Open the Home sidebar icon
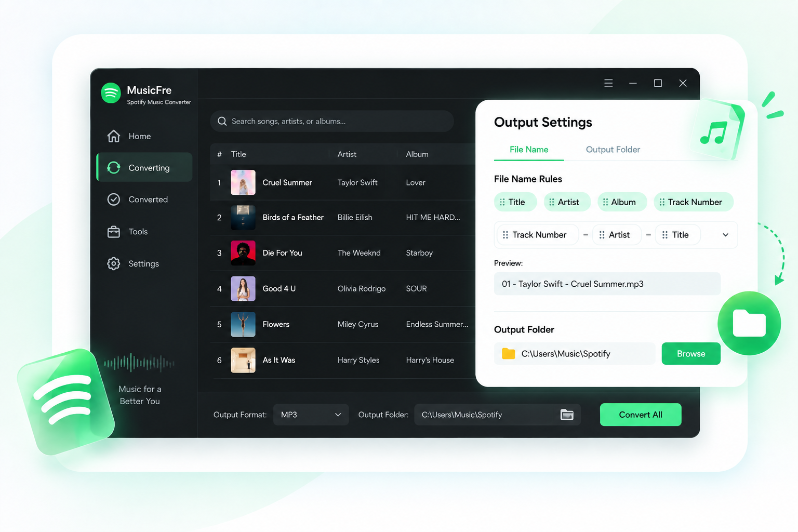Viewport: 798px width, 532px height. click(114, 136)
